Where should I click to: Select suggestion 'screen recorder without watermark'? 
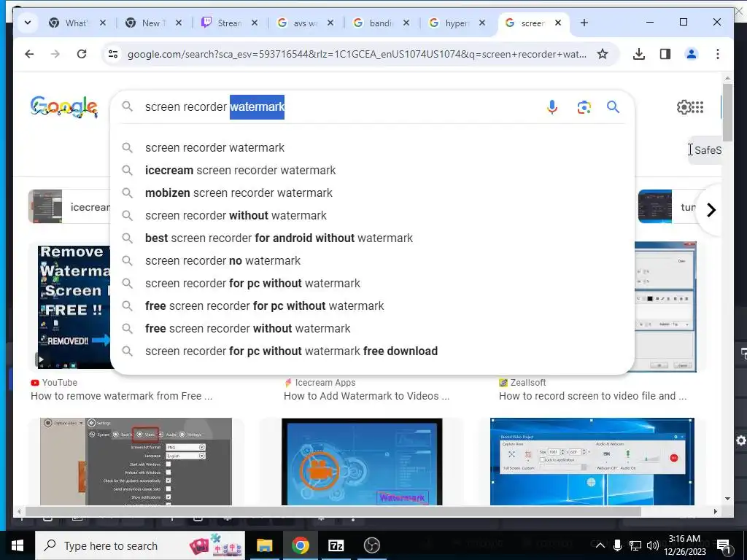click(372, 216)
